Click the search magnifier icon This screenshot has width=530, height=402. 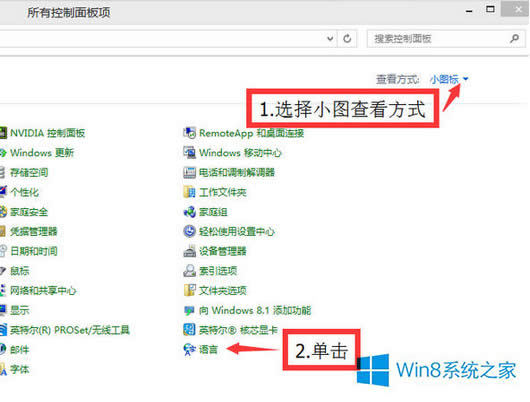click(514, 39)
